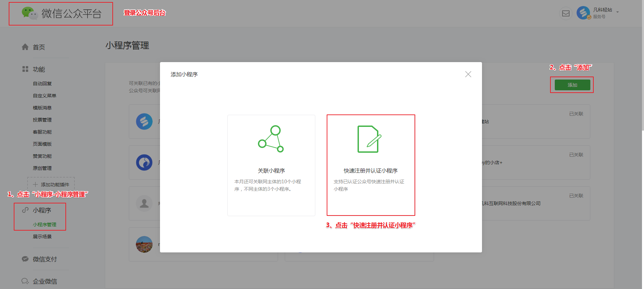
Task: Expand the account dropdown arrow
Action: tap(618, 12)
